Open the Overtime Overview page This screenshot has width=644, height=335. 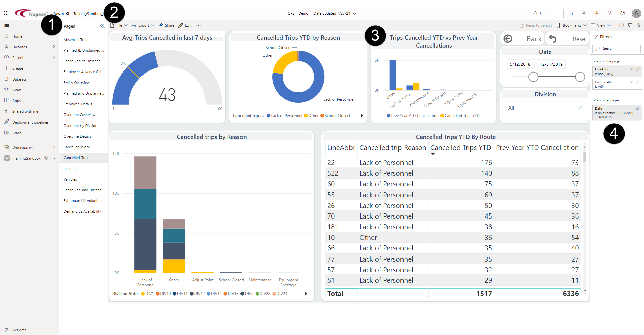79,115
